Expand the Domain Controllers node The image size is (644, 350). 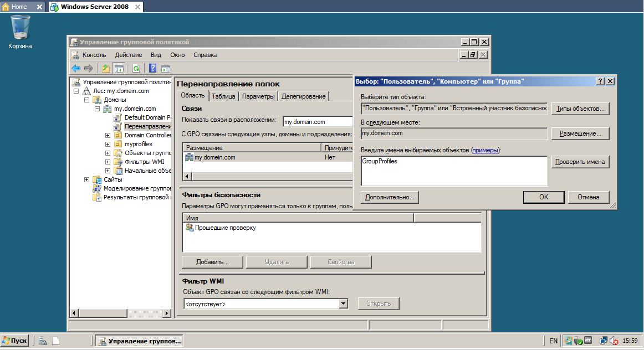pyautogui.click(x=108, y=135)
